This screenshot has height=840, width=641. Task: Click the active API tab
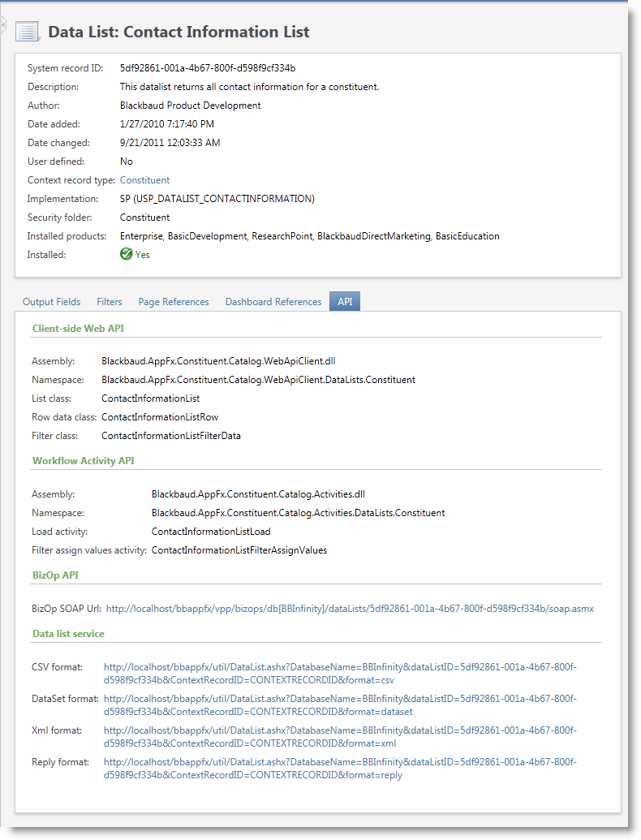(x=345, y=302)
